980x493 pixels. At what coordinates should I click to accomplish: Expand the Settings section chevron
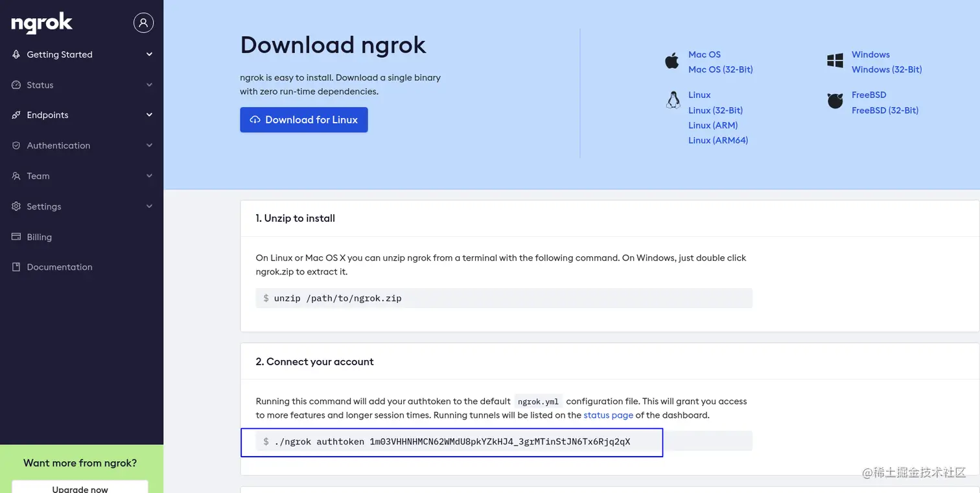click(x=149, y=206)
